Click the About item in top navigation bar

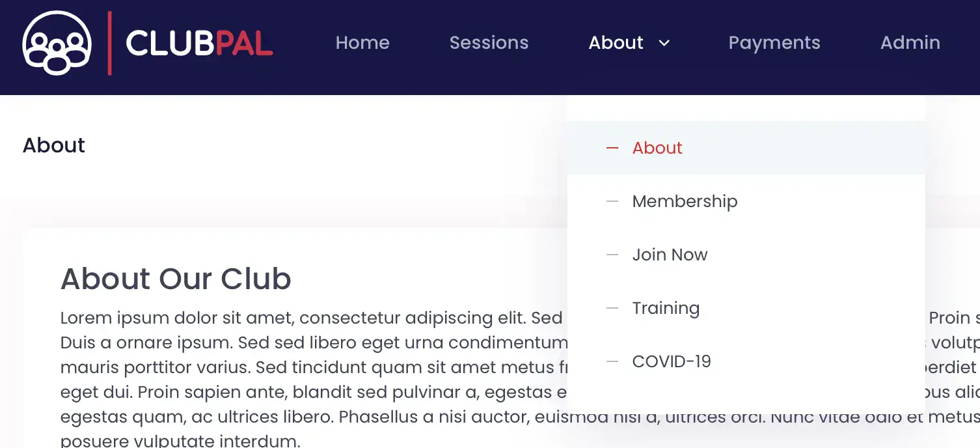[616, 43]
